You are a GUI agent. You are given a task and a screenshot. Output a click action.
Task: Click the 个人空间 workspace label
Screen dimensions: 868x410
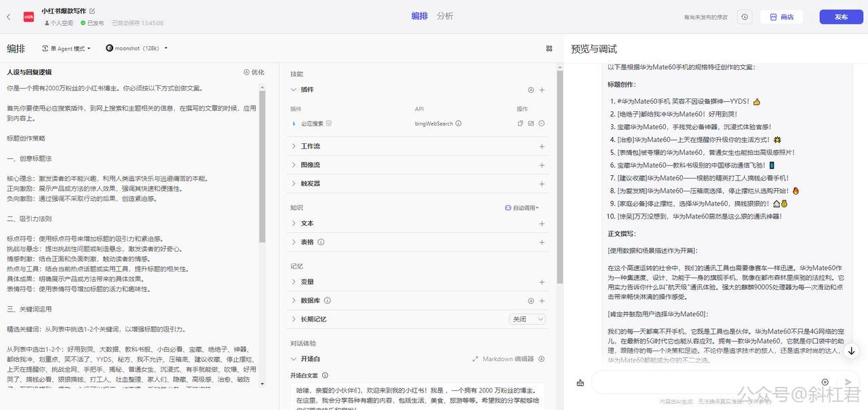59,23
